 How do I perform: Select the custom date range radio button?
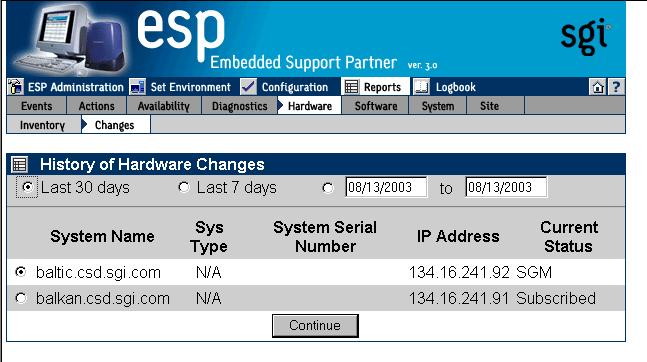328,188
